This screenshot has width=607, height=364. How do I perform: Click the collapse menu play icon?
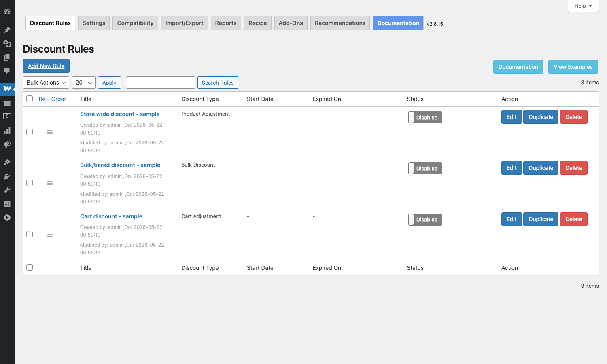[x=7, y=218]
